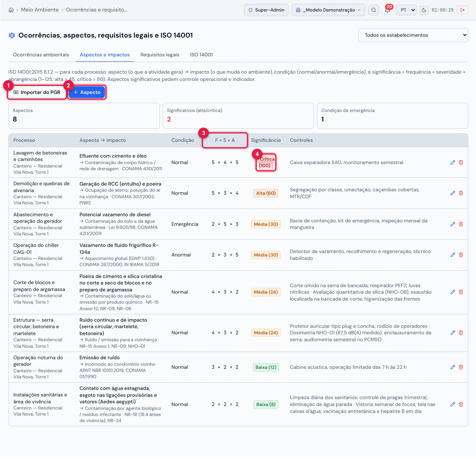
Task: Click the Super-Admin role badge
Action: pos(266,10)
